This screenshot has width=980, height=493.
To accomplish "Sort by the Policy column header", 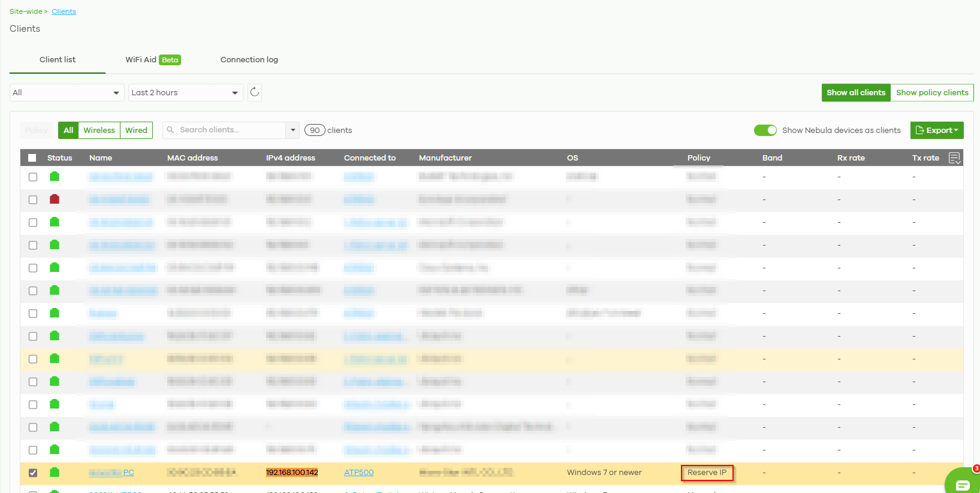I will tap(699, 158).
